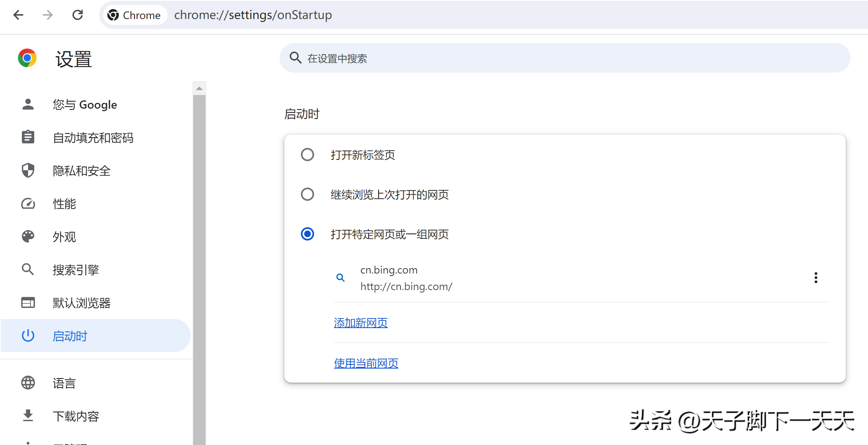
Task: Click the browser forward arrow
Action: coord(48,15)
